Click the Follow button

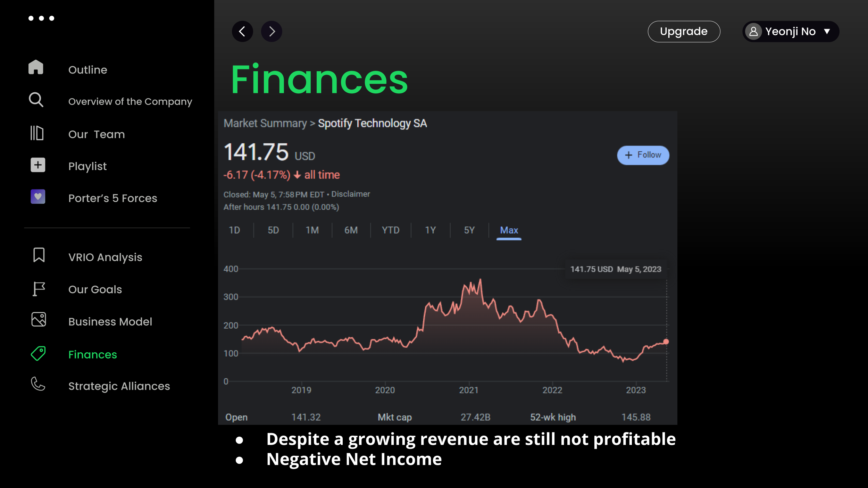[x=643, y=155]
